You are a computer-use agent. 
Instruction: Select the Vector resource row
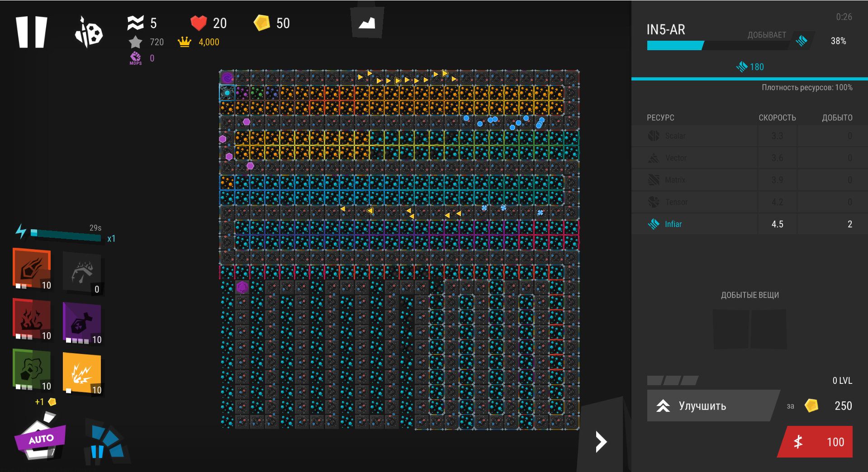point(749,158)
